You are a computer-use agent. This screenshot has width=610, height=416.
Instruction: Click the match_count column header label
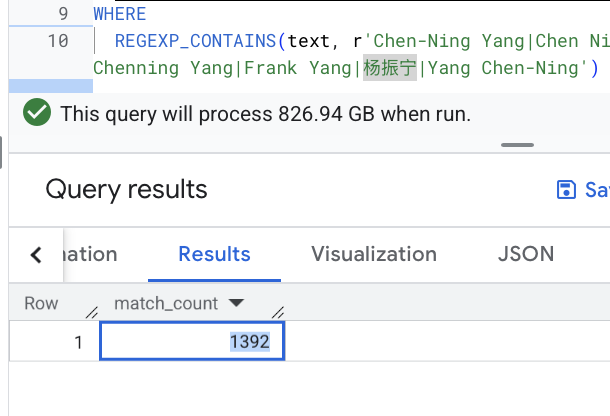pos(166,303)
